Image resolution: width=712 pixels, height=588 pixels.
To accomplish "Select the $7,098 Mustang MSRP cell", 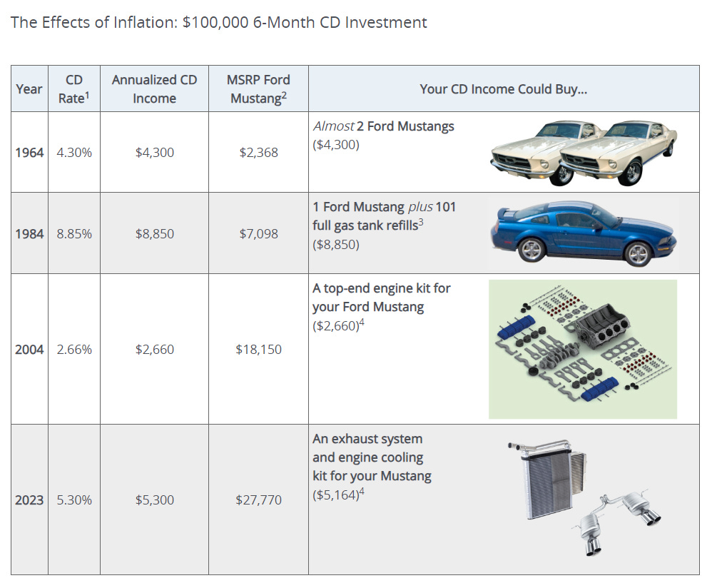I will coord(258,234).
